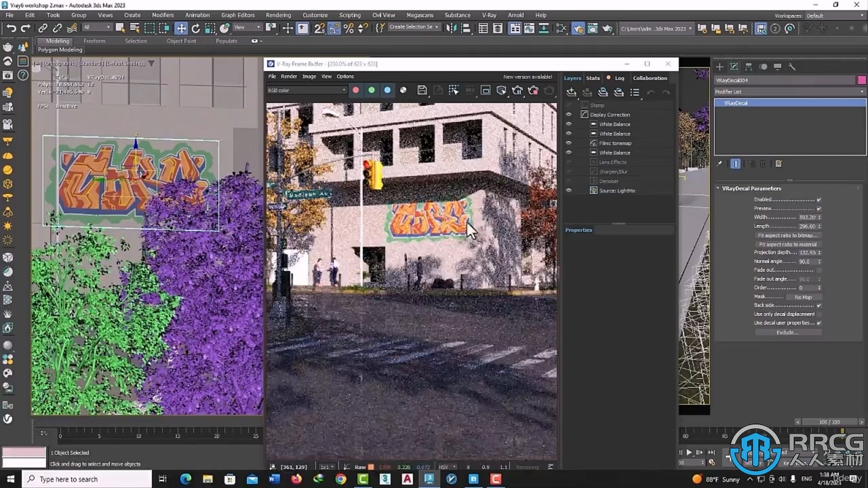Check Use only decal displacement
This screenshot has height=488, width=868.
[819, 314]
